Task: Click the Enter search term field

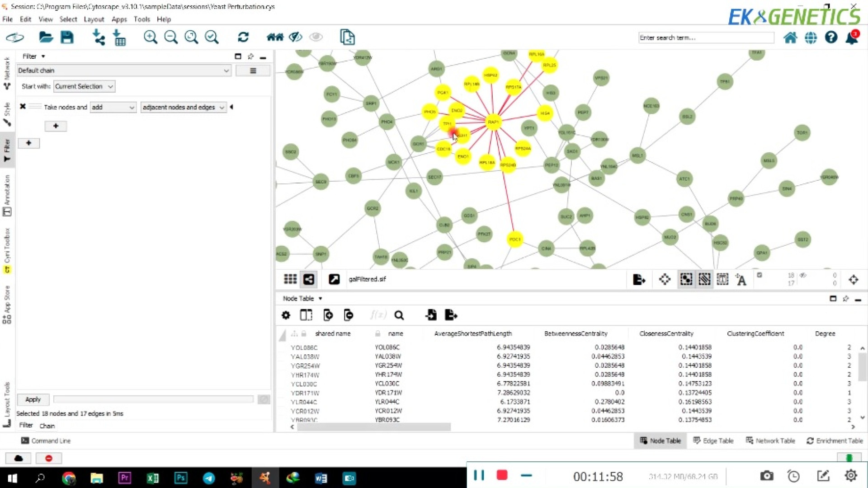Action: click(705, 38)
